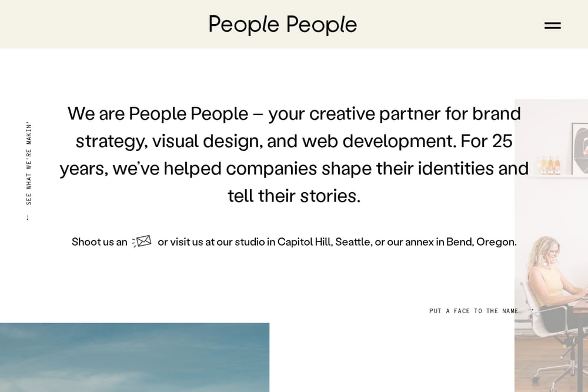Click the 'tell their stories.' headline line

pyautogui.click(x=294, y=196)
